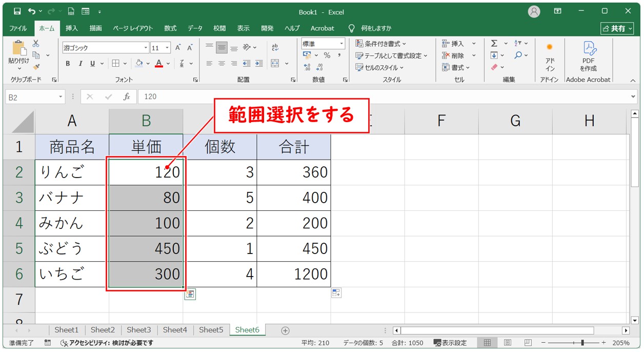The height and width of the screenshot is (352, 644).
Task: Click the Format Painter brush icon
Action: [x=36, y=67]
